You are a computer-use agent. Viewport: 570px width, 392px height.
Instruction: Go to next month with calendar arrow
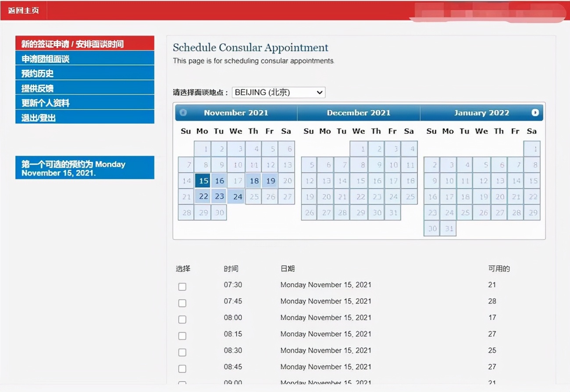tap(535, 113)
